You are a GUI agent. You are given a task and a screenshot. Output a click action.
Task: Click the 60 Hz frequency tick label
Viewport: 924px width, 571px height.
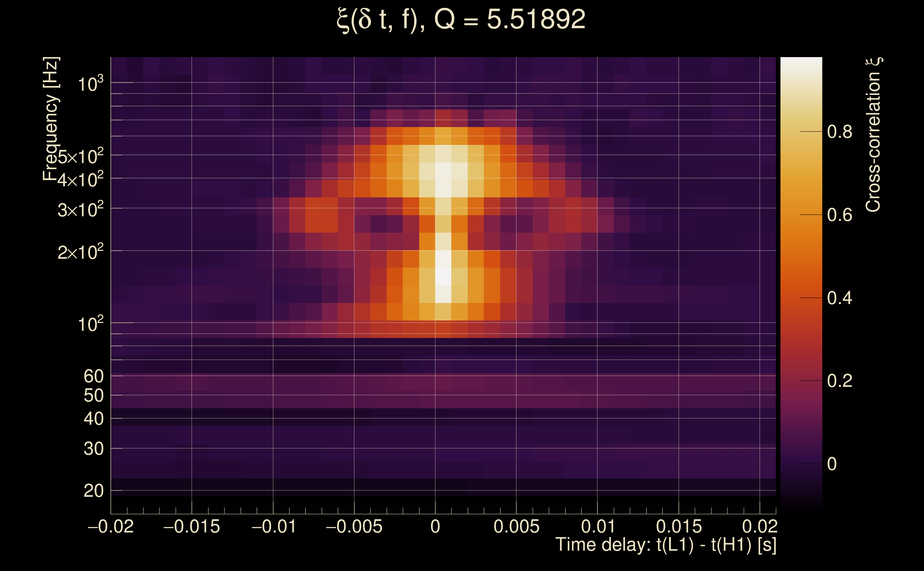point(93,377)
